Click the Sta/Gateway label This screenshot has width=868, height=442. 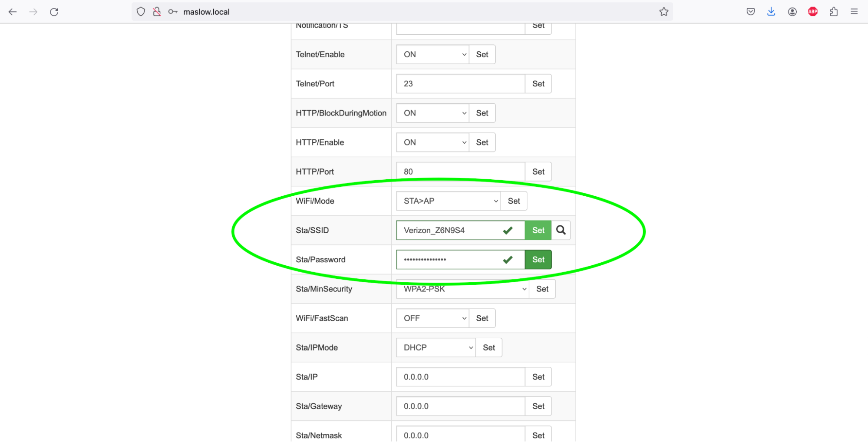click(x=319, y=406)
